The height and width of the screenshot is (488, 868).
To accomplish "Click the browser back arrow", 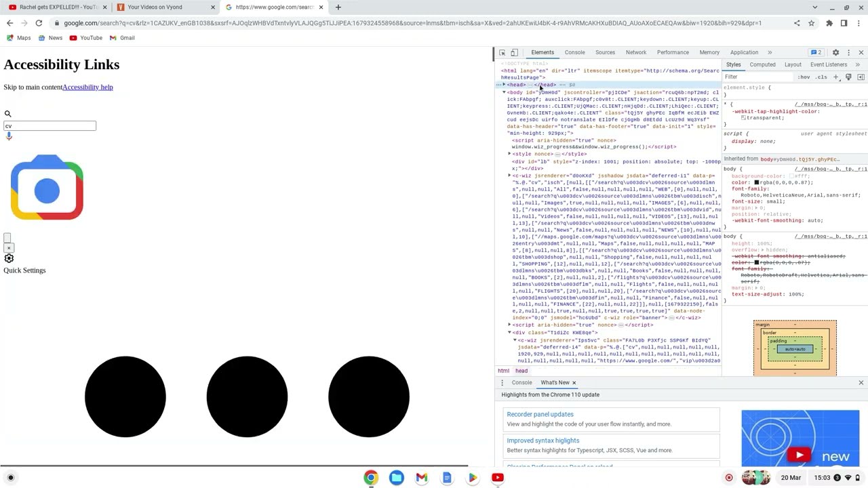I will click(9, 23).
